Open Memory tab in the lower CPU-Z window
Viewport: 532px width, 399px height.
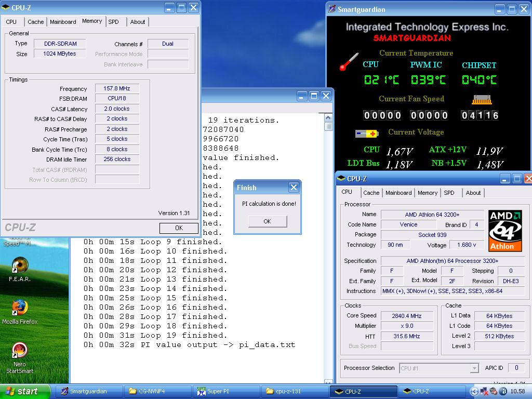pos(428,193)
